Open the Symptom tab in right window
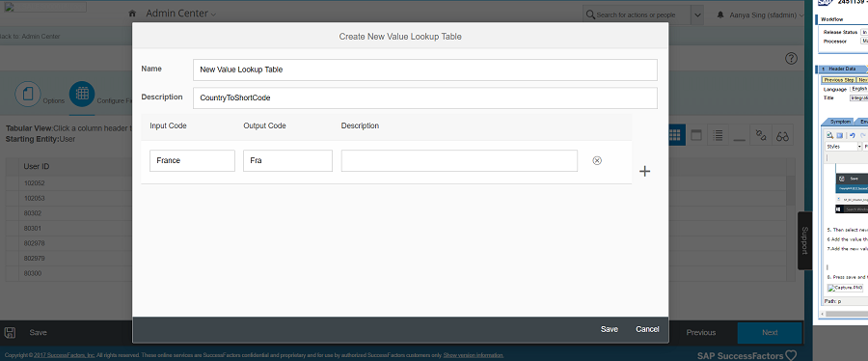Screen dimensions: 868x361 (839, 122)
